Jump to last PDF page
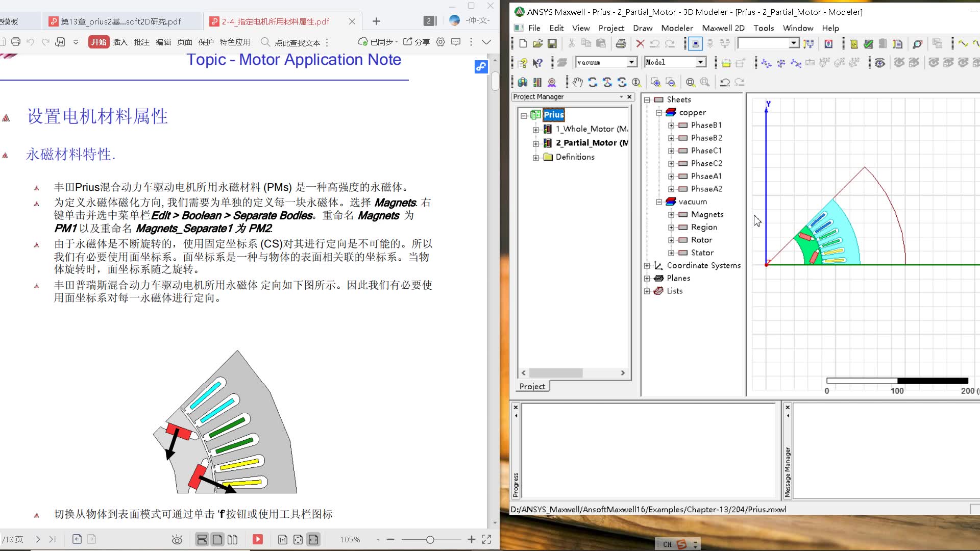Image resolution: width=980 pixels, height=551 pixels. point(52,539)
